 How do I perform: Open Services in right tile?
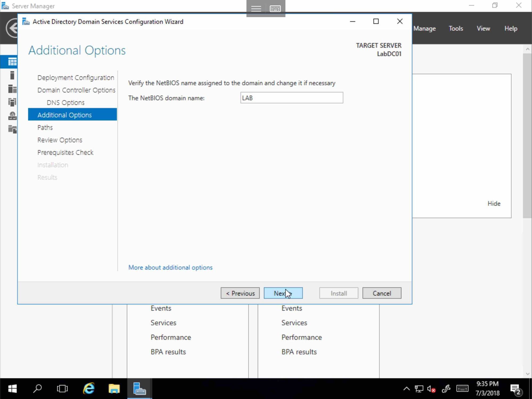[294, 323]
